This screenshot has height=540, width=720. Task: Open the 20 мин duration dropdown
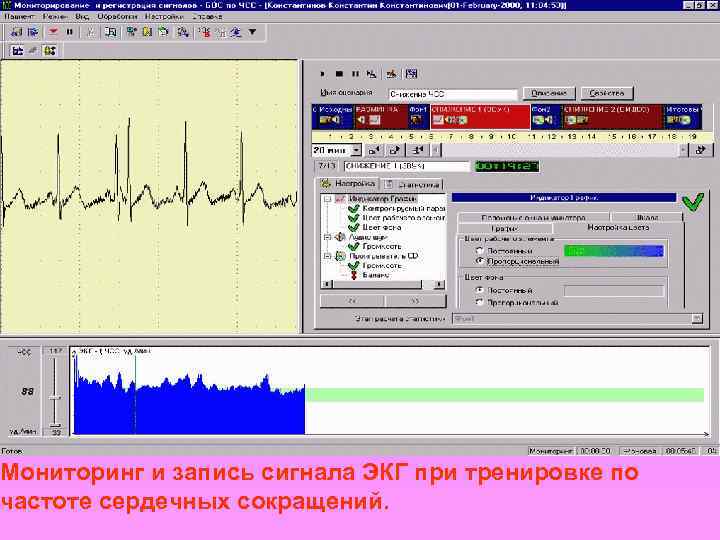pyautogui.click(x=356, y=150)
